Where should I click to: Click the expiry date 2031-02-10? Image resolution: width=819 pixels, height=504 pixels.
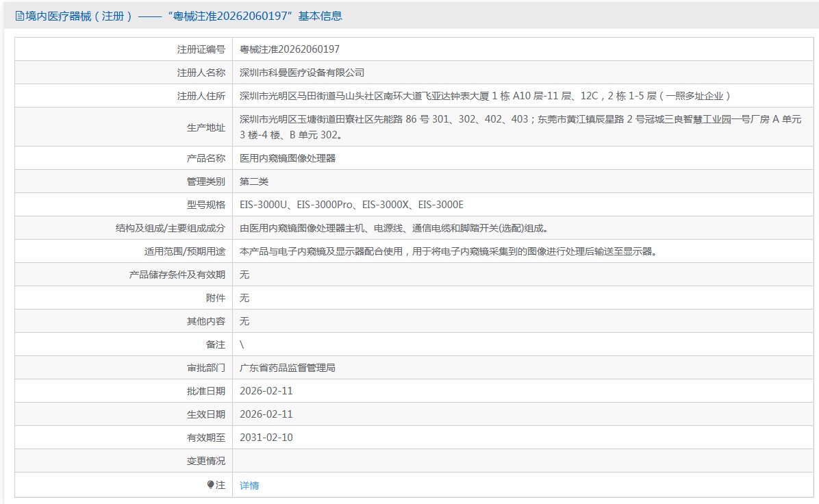click(x=266, y=438)
